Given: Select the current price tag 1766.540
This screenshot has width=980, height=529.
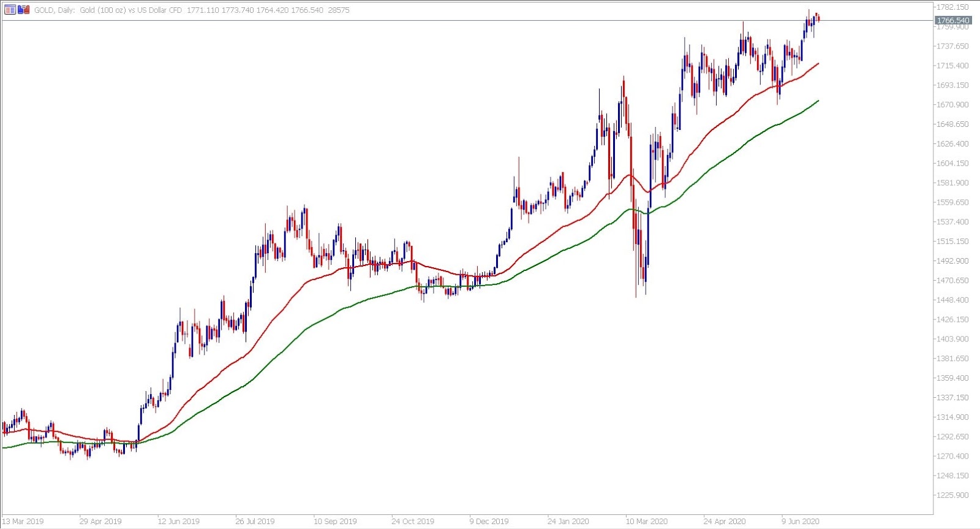Looking at the screenshot, I should pyautogui.click(x=954, y=21).
